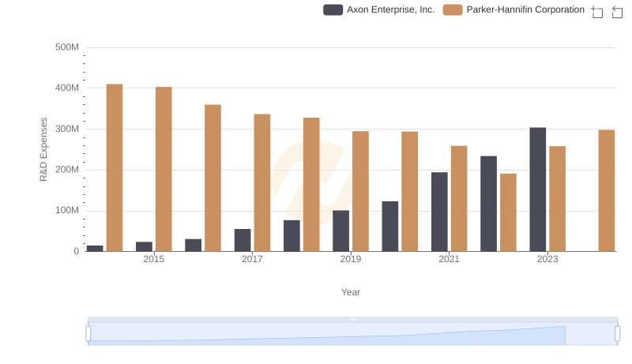Select the Axon bar for 2022
632x364 pixels.
tap(488, 204)
